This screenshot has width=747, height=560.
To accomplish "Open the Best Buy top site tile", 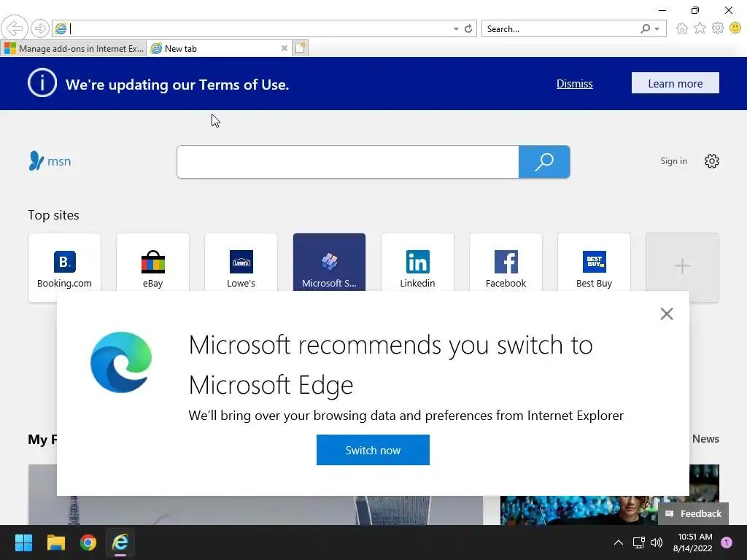I will [594, 262].
